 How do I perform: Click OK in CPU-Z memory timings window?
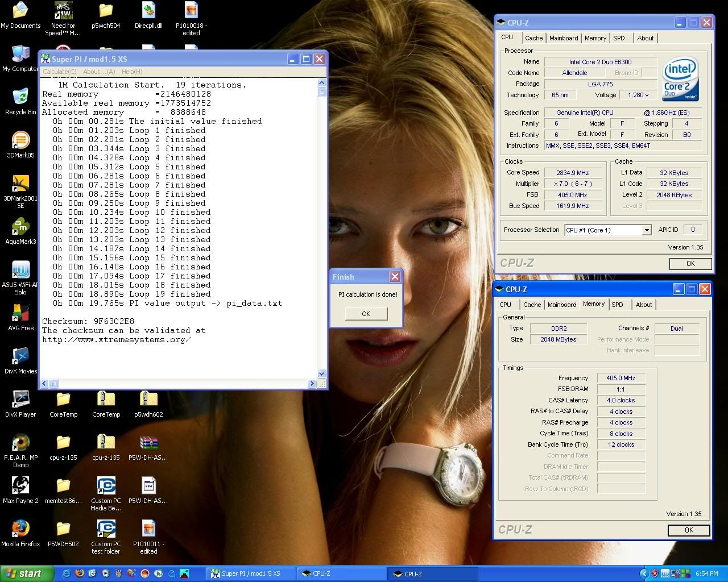[x=689, y=530]
